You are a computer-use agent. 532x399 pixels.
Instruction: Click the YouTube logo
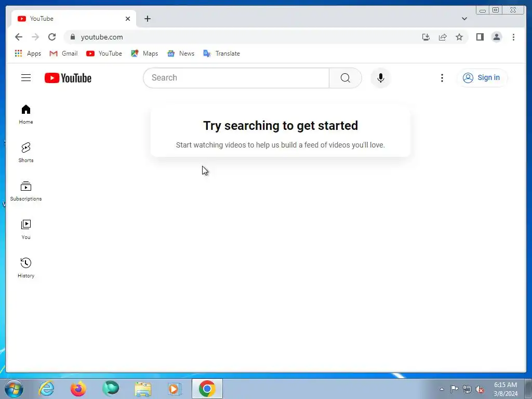(x=68, y=78)
